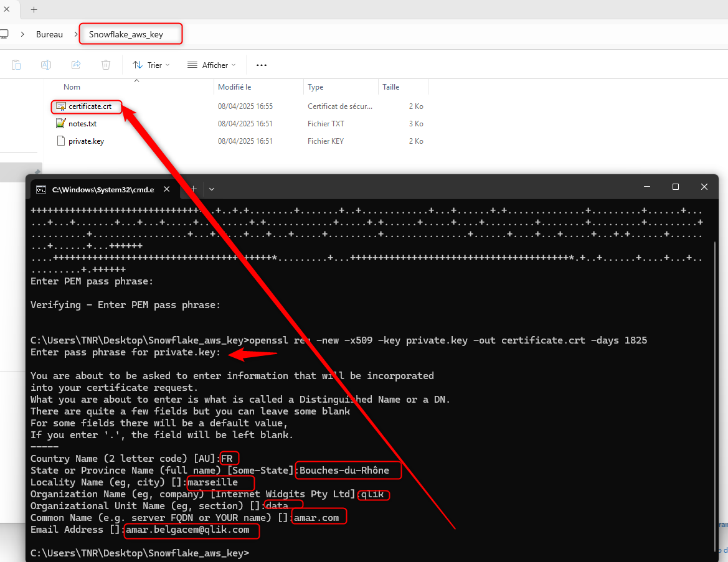
Task: Open the terminal profile dropdown arrow
Action: (x=212, y=189)
